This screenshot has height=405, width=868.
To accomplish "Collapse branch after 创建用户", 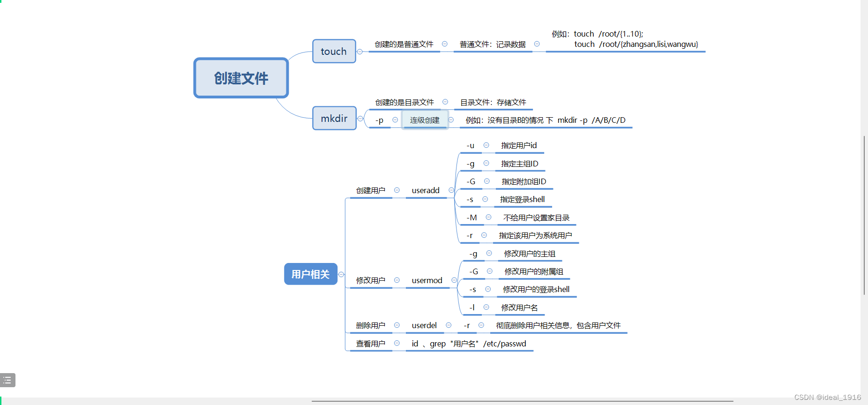I will point(397,190).
